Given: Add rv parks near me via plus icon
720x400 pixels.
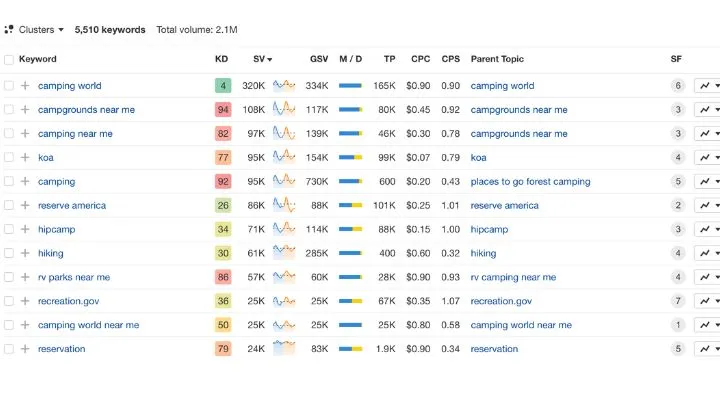Looking at the screenshot, I should click(x=25, y=277).
